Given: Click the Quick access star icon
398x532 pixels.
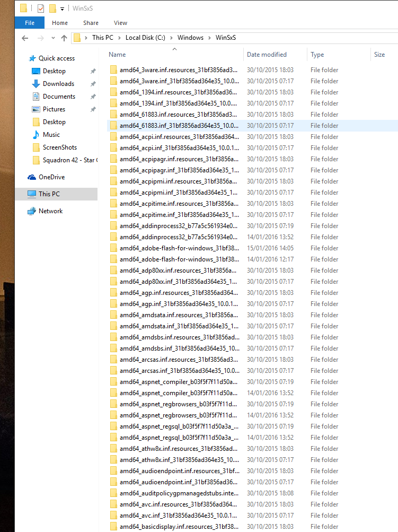Looking at the screenshot, I should coord(32,58).
